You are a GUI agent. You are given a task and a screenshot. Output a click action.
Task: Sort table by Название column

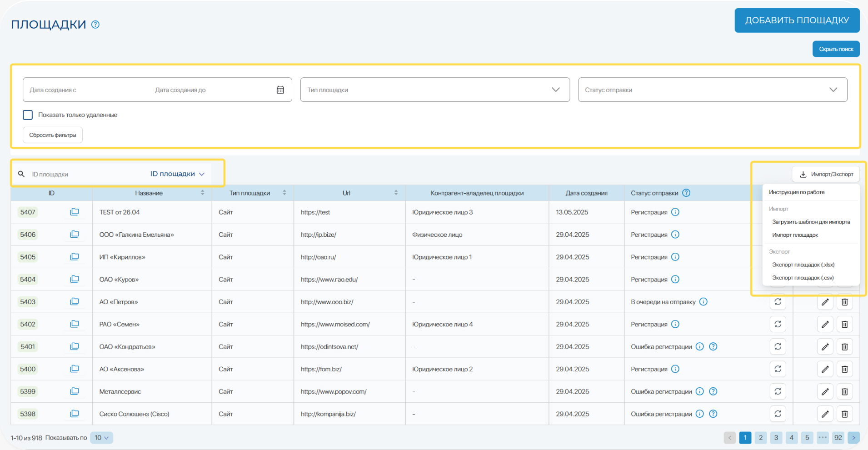pyautogui.click(x=202, y=193)
